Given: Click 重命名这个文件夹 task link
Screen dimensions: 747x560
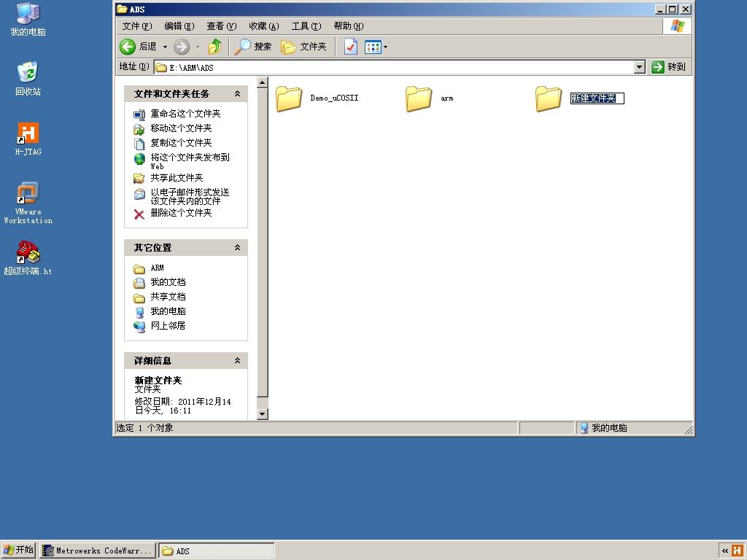Looking at the screenshot, I should point(186,113).
